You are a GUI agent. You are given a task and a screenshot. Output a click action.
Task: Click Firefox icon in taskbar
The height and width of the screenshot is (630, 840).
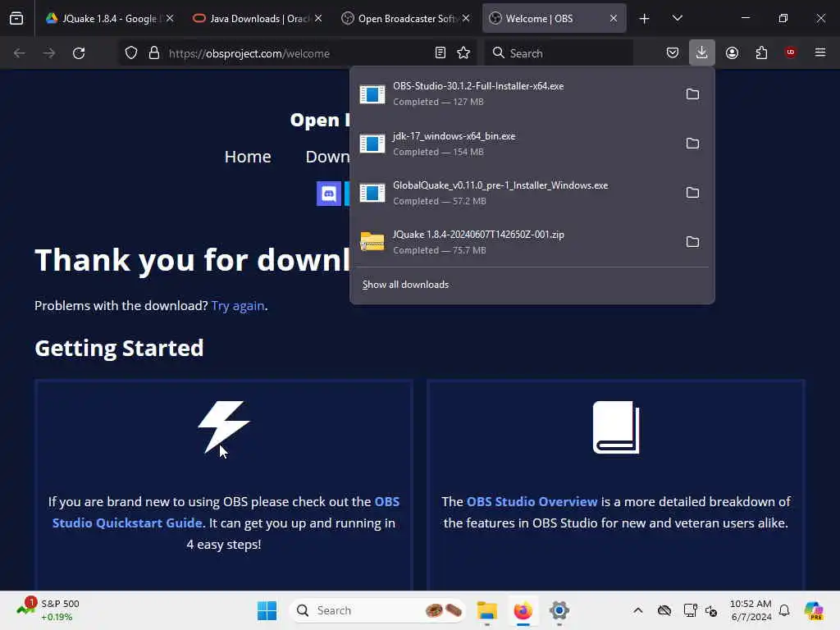[523, 610]
